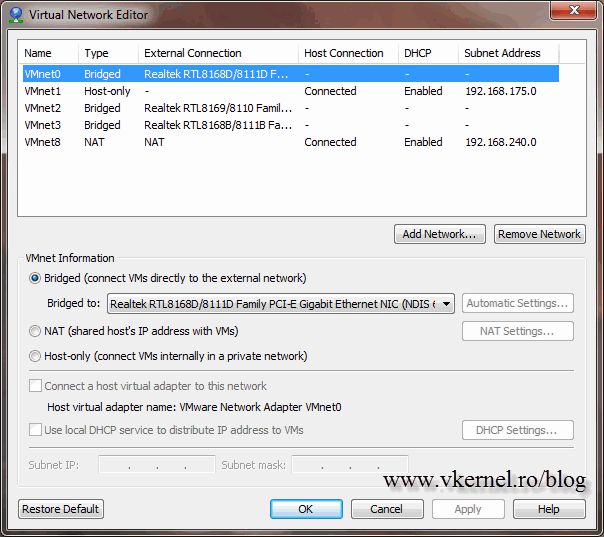The image size is (604, 537).
Task: Click Enabled DHCP value in VMnet8 row
Action: [x=423, y=142]
